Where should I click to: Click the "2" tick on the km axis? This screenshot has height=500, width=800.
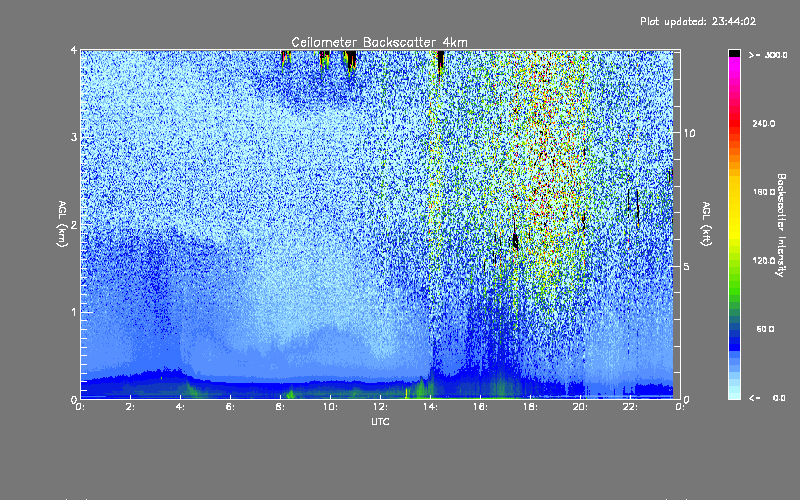click(x=74, y=224)
